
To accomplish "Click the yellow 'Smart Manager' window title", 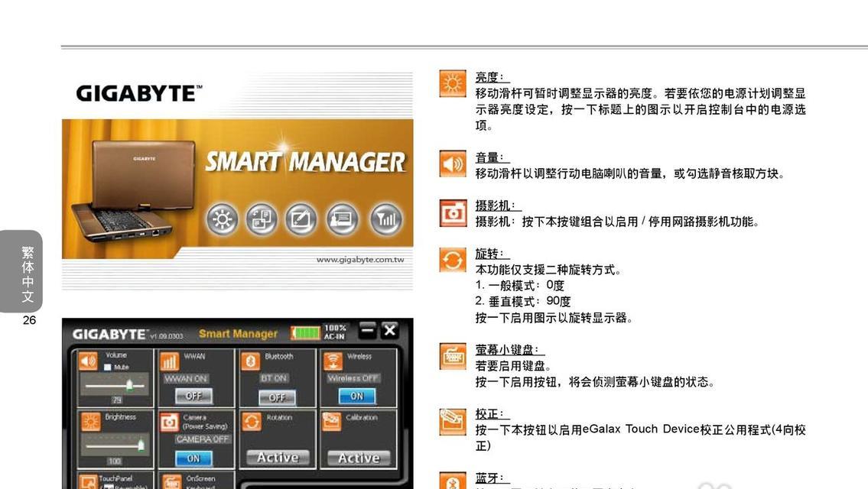I will click(x=238, y=334).
